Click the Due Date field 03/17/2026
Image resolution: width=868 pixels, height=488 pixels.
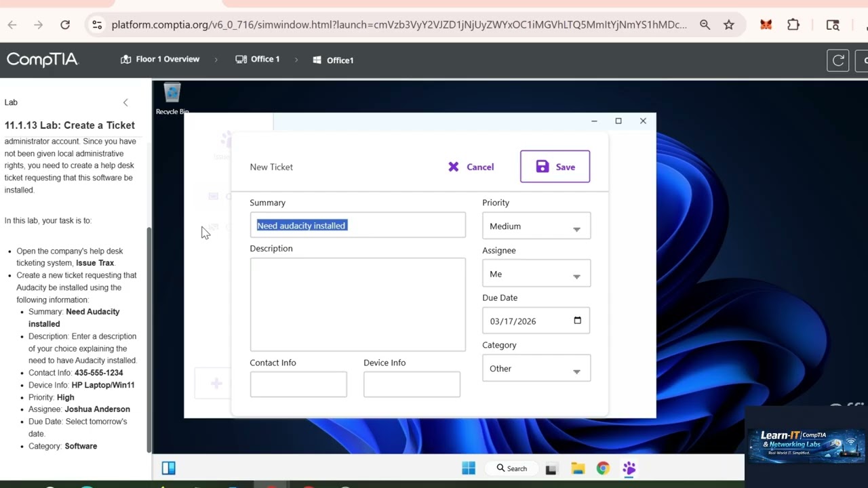tap(536, 321)
